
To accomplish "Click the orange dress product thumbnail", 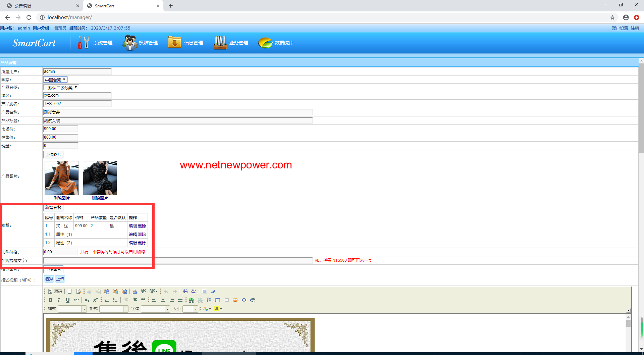I will [x=62, y=178].
